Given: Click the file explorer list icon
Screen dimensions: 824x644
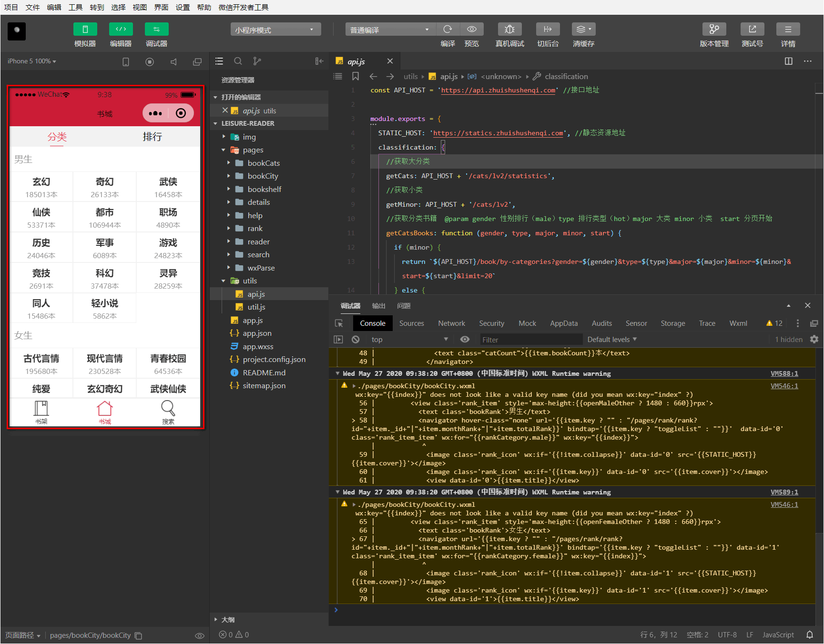Looking at the screenshot, I should point(219,61).
